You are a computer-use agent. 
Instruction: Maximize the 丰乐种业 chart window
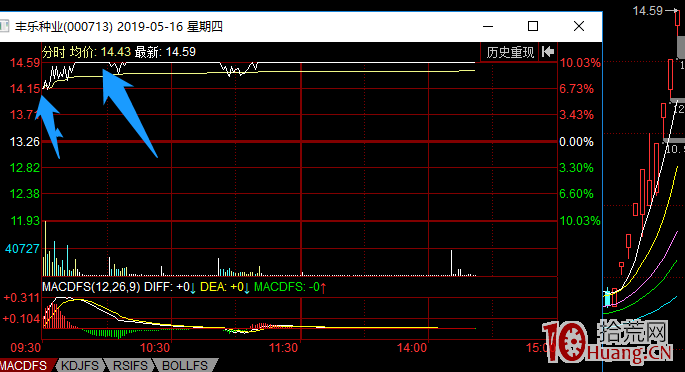533,26
